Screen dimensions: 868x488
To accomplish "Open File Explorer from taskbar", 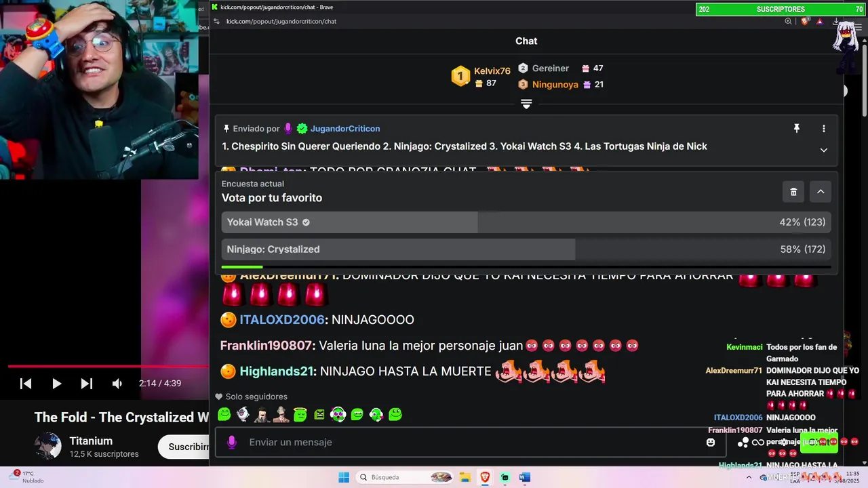I will [x=465, y=477].
